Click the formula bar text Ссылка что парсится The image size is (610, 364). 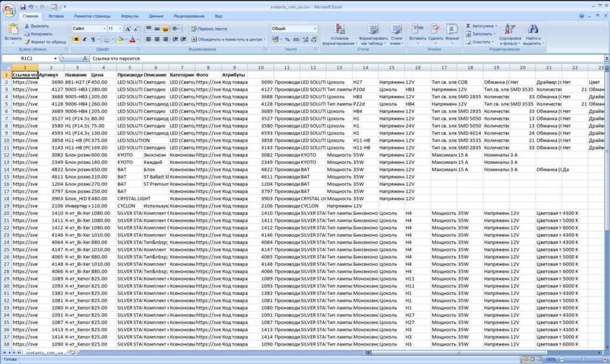pyautogui.click(x=116, y=58)
